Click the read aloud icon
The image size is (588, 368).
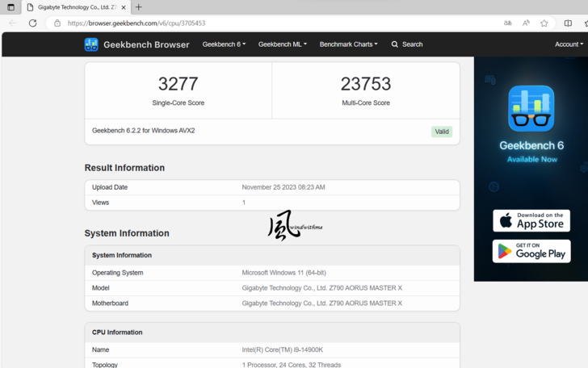pyautogui.click(x=526, y=23)
